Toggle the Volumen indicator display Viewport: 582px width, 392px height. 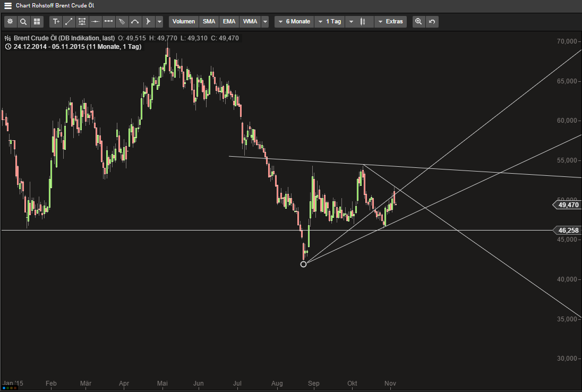click(x=183, y=21)
